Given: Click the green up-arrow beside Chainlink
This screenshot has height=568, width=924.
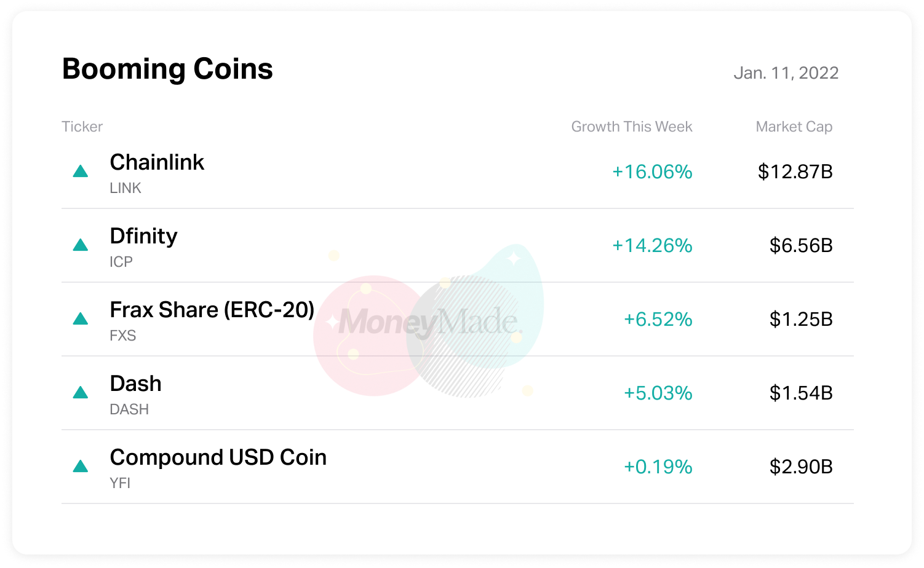Looking at the screenshot, I should tap(81, 172).
